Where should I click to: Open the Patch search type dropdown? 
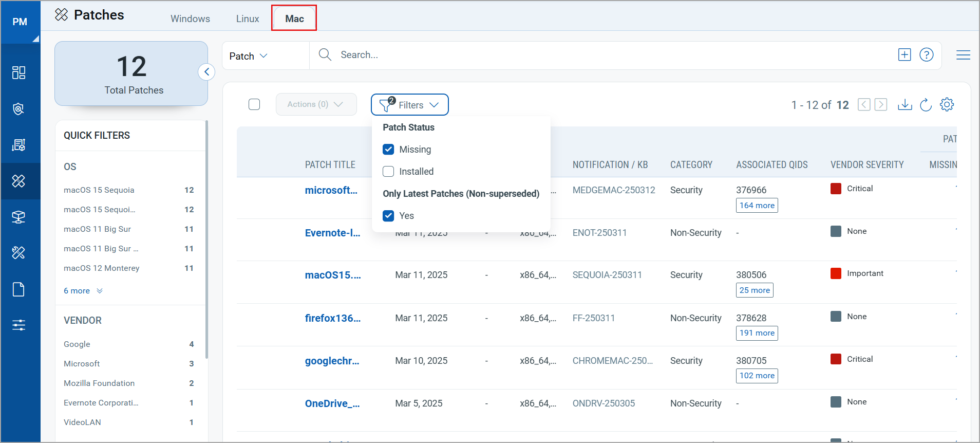pyautogui.click(x=249, y=56)
